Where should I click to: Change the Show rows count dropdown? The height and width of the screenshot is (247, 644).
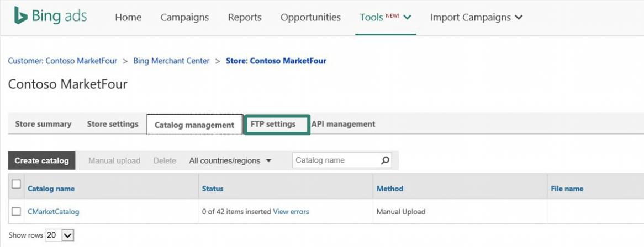[x=60, y=235]
